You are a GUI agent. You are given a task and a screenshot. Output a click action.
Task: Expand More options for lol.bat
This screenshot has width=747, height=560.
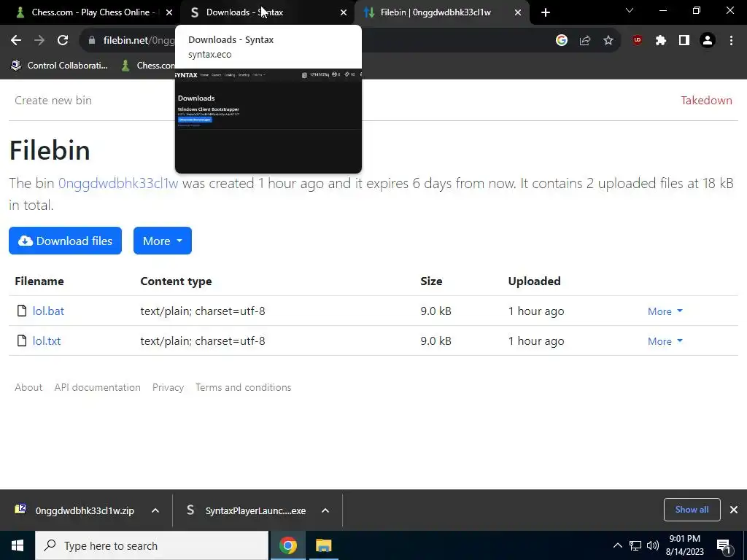[x=665, y=311]
